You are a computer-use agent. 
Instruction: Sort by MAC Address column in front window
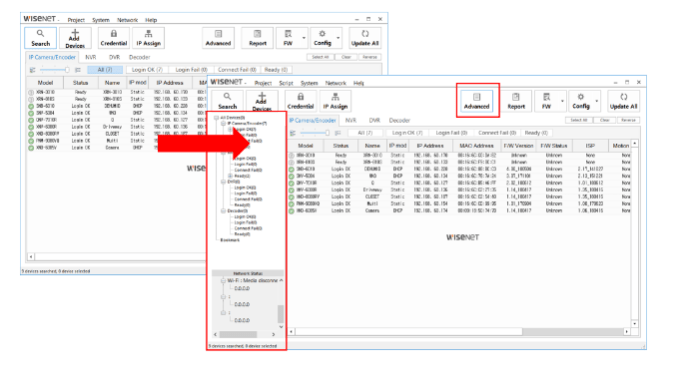(477, 146)
